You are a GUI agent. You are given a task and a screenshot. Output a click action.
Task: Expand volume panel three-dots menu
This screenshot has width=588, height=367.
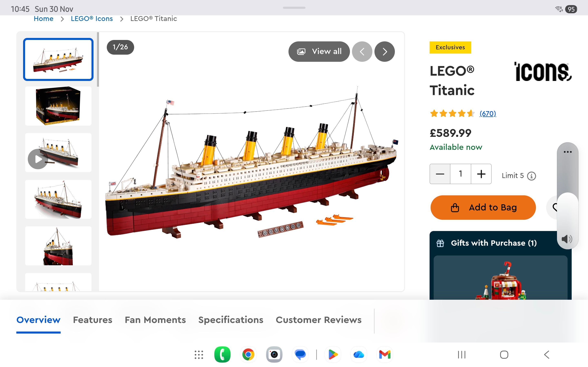point(568,152)
